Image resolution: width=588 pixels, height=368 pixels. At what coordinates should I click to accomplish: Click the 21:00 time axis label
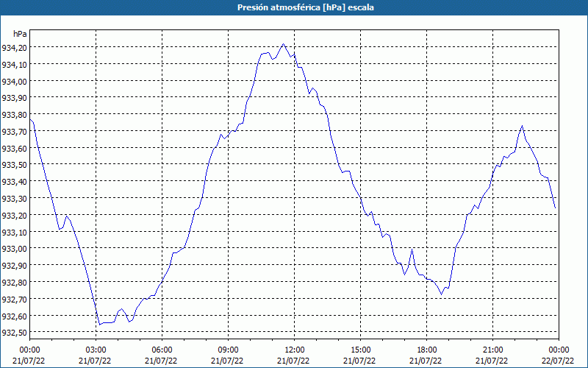pyautogui.click(x=492, y=350)
